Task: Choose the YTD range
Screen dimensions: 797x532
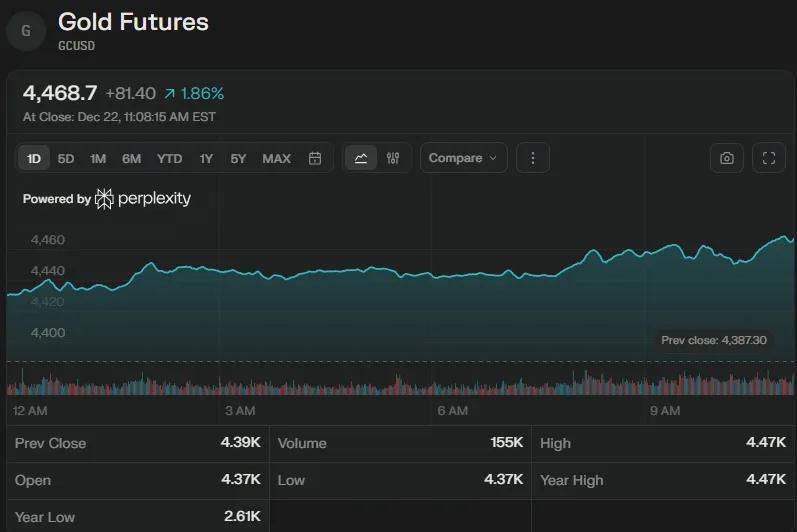Action: coord(169,158)
